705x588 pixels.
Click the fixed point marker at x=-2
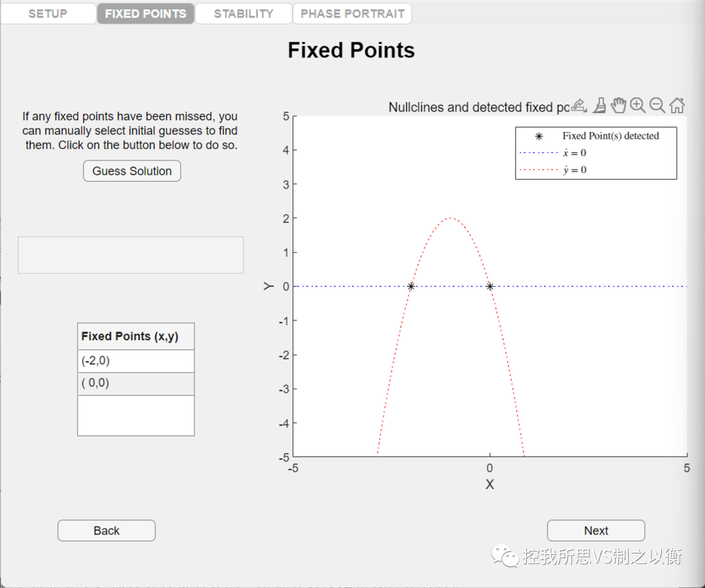coord(411,286)
